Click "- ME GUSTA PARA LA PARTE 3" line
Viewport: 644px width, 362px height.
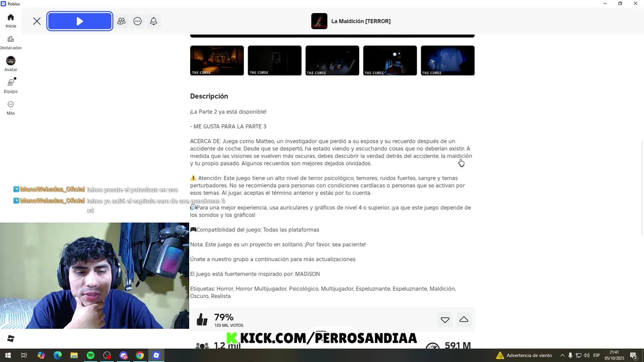pyautogui.click(x=228, y=127)
